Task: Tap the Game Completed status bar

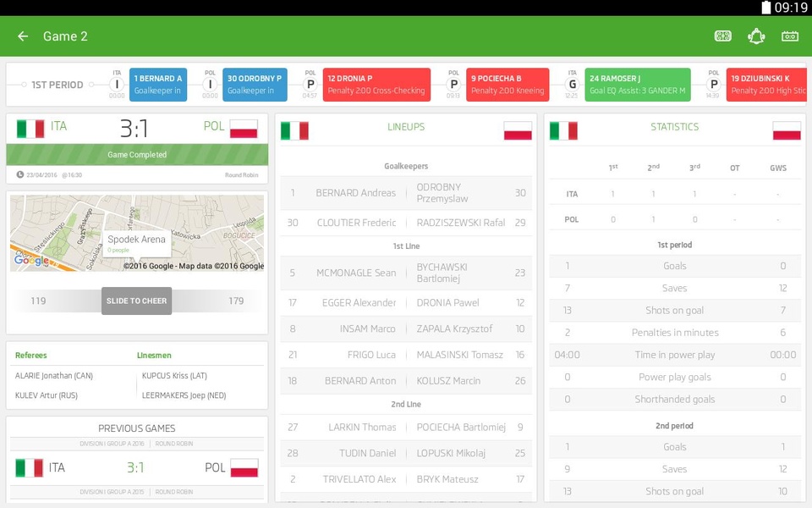Action: (137, 154)
